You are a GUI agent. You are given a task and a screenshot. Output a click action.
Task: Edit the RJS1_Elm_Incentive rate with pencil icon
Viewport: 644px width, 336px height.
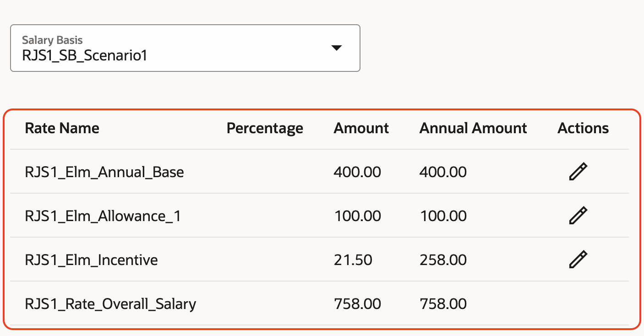tap(578, 260)
